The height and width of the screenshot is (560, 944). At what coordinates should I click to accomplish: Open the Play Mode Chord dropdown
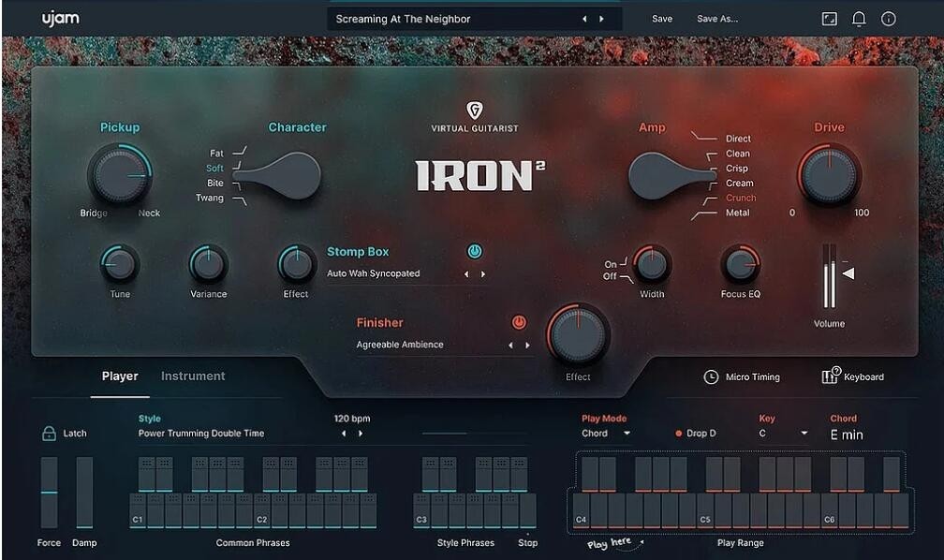click(x=606, y=433)
